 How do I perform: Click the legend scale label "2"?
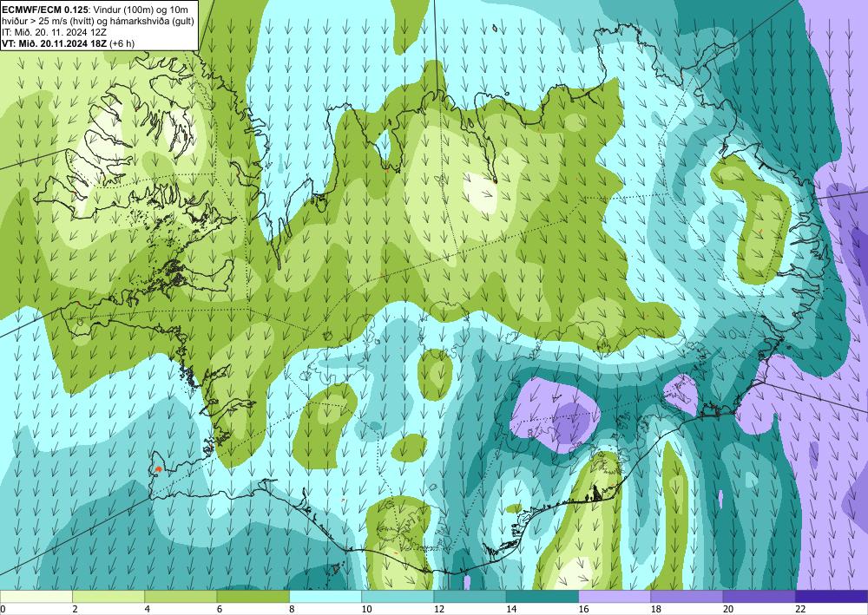(x=74, y=609)
